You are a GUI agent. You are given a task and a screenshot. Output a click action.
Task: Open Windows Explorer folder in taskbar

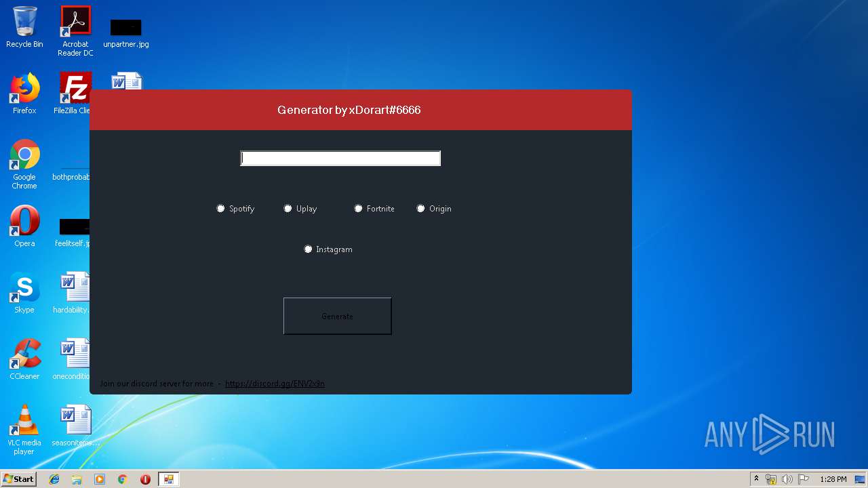click(x=77, y=479)
